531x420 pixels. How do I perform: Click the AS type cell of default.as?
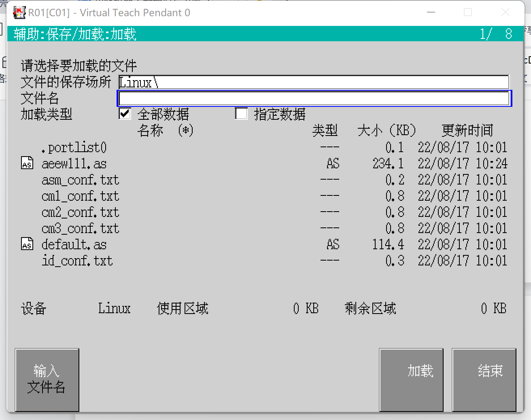pos(333,244)
